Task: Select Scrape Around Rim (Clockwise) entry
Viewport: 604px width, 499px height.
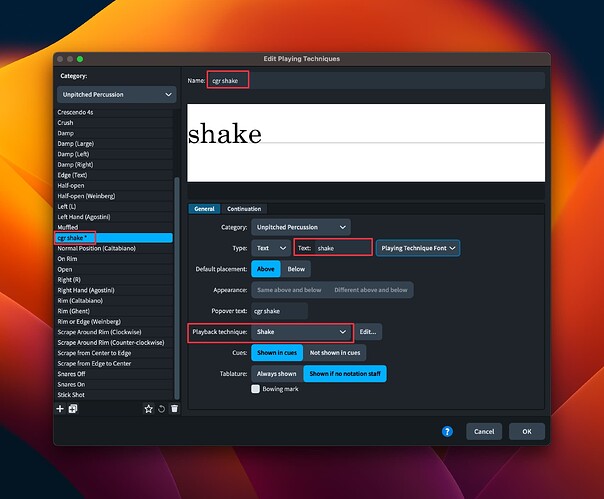Action: [114, 332]
